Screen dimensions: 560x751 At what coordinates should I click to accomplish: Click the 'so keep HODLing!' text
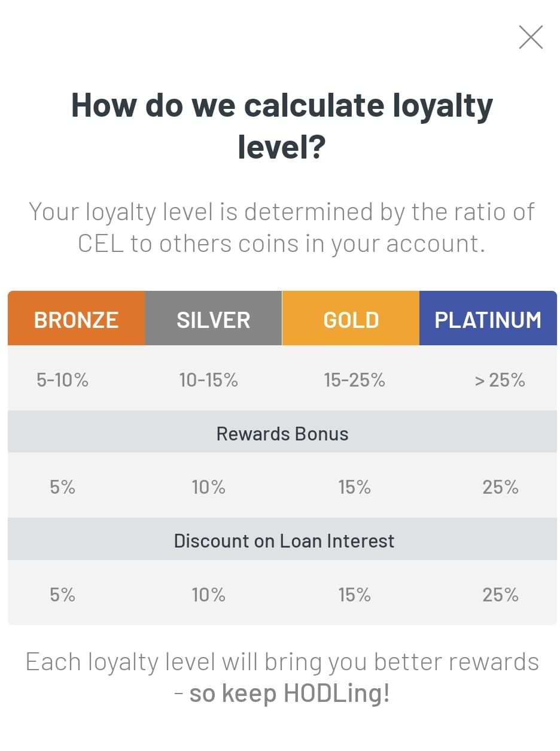[x=290, y=694]
